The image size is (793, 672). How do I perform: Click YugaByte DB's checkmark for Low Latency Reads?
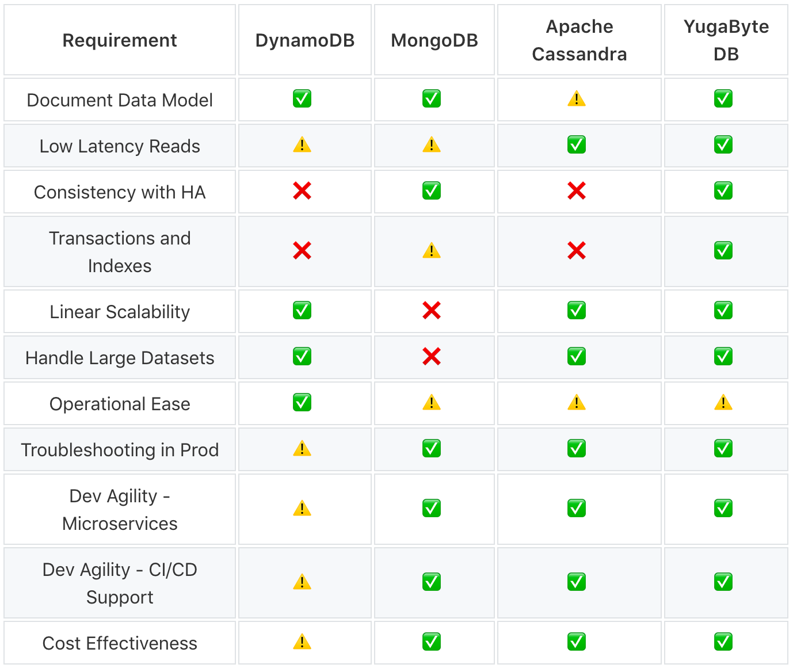723,145
